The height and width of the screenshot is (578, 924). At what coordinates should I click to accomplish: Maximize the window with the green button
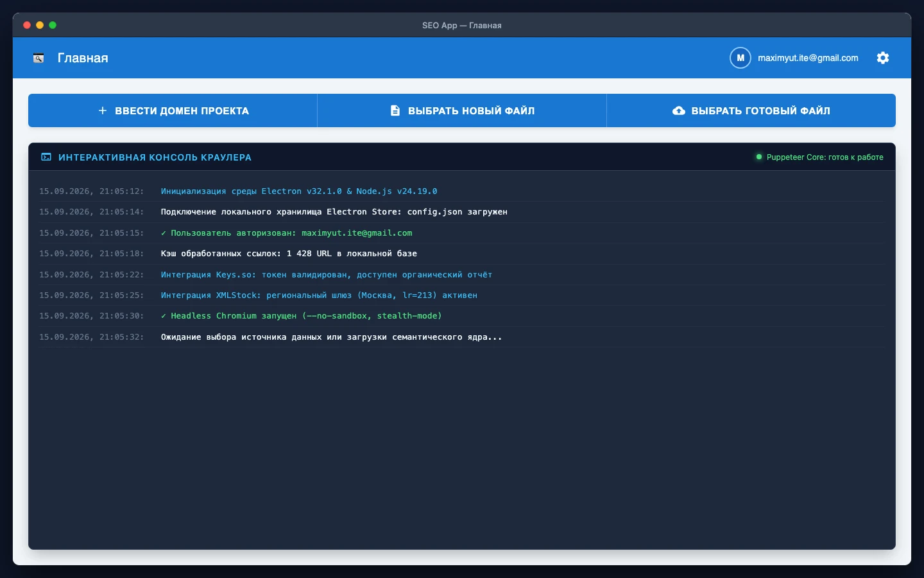point(53,25)
